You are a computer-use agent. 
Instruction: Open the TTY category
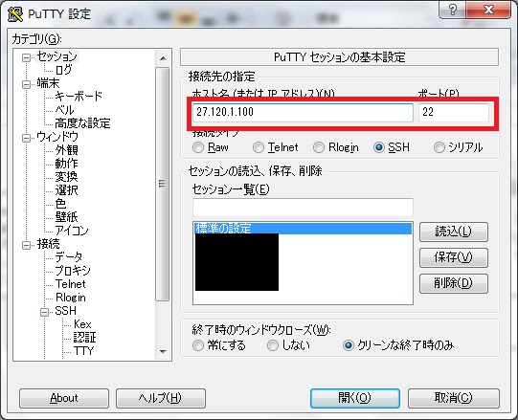pos(84,351)
